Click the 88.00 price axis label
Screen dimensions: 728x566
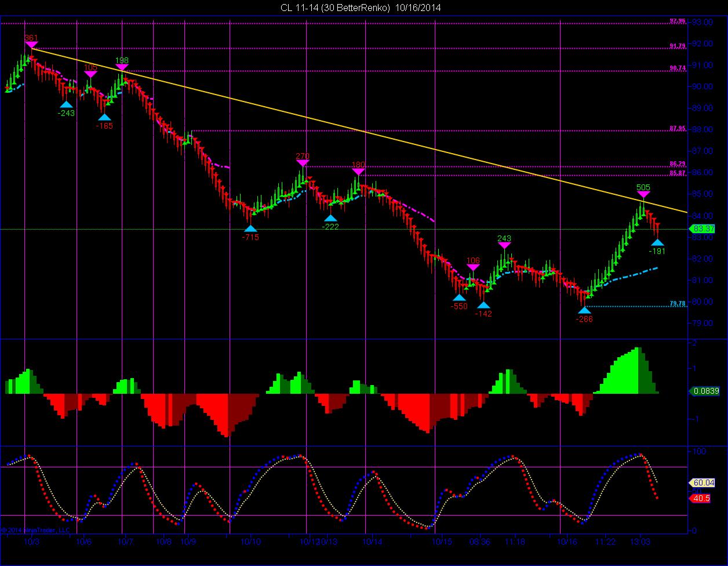tap(702, 129)
